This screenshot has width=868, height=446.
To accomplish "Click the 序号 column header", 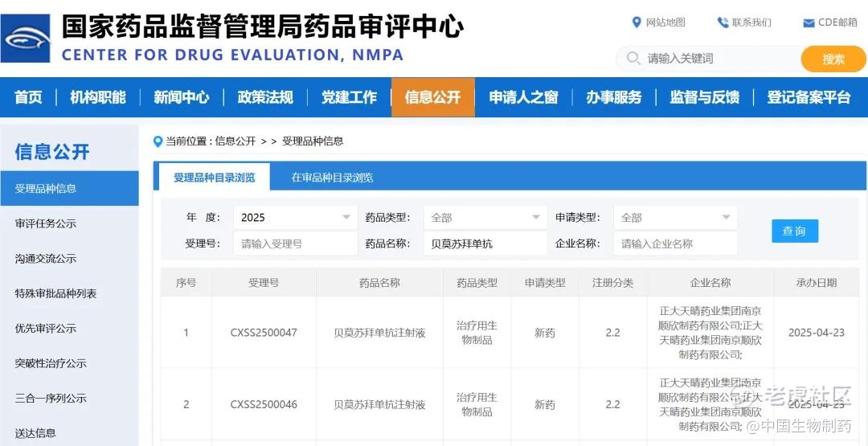I will pos(186,283).
